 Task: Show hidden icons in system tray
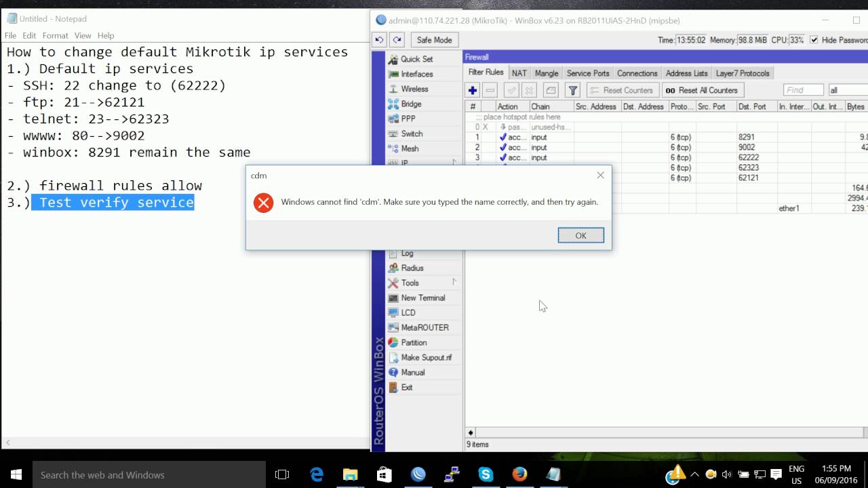coord(695,474)
